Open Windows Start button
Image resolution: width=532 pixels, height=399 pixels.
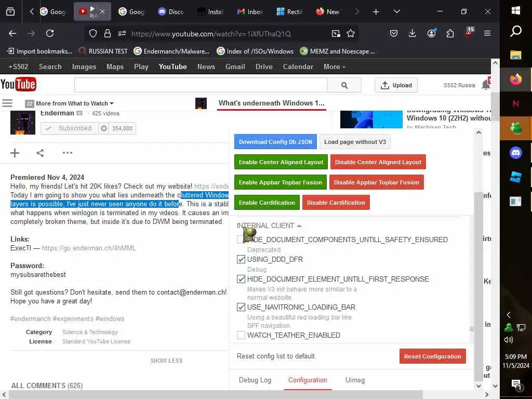[x=516, y=10]
